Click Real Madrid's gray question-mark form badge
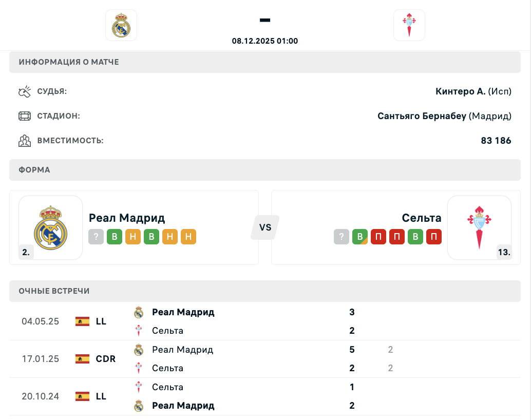 click(x=96, y=237)
